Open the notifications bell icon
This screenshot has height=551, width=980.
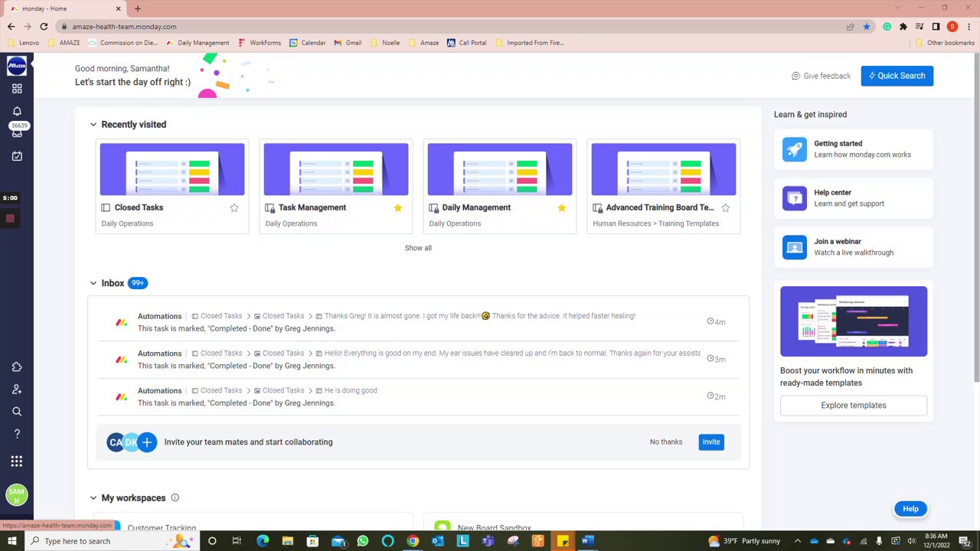click(x=17, y=111)
